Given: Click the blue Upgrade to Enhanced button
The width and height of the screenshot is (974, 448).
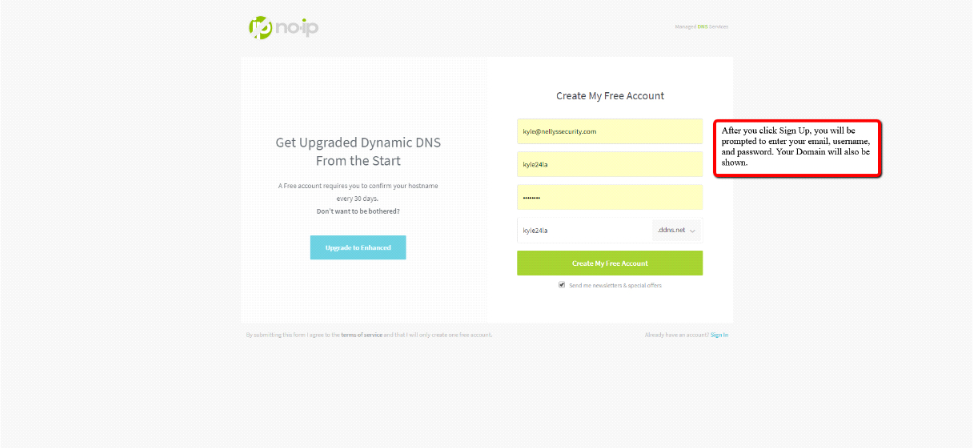Looking at the screenshot, I should click(358, 247).
